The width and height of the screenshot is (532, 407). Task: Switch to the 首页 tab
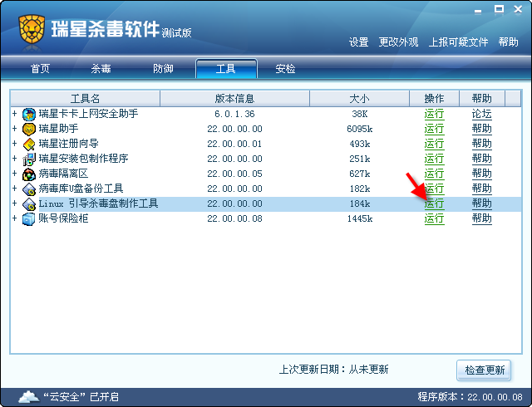[40, 69]
